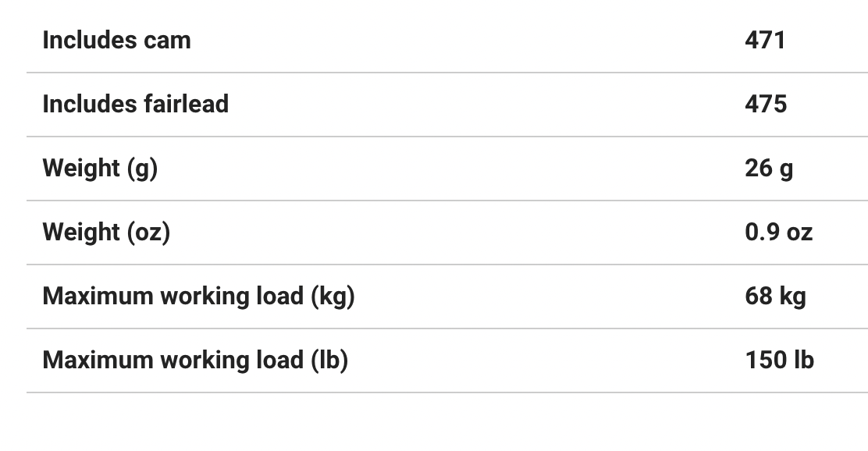Image resolution: width=868 pixels, height=451 pixels.
Task: Select the '68 kg' load value
Action: (x=775, y=296)
